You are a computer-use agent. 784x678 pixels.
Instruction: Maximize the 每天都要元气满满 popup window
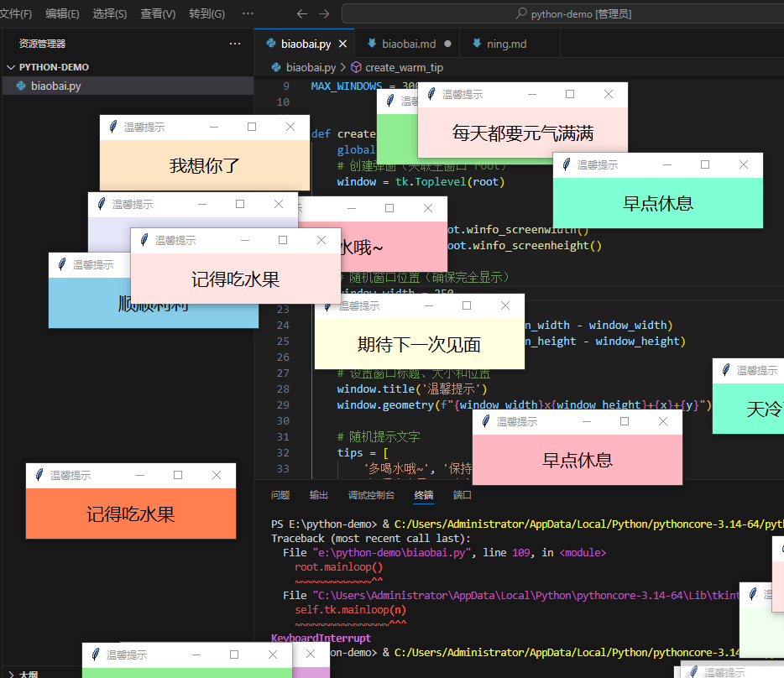[570, 94]
